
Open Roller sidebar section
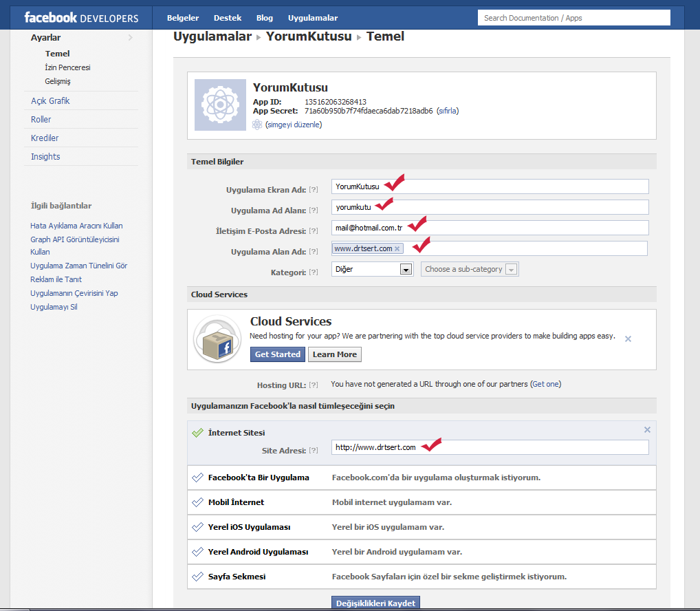[41, 119]
